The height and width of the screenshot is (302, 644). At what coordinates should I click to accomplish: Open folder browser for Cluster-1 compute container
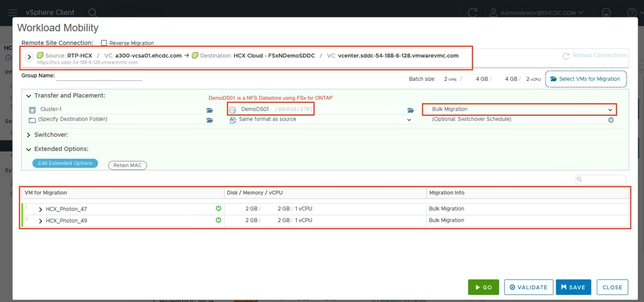[x=210, y=110]
